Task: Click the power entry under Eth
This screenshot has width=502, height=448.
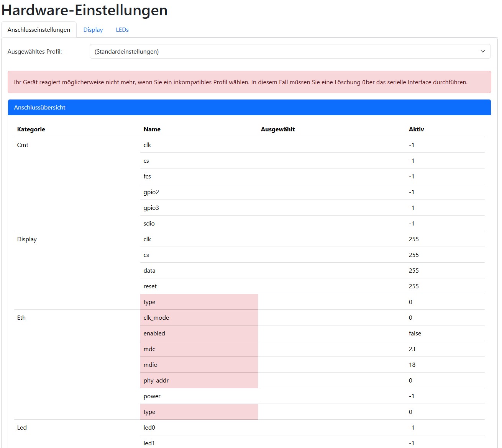Action: (x=152, y=396)
